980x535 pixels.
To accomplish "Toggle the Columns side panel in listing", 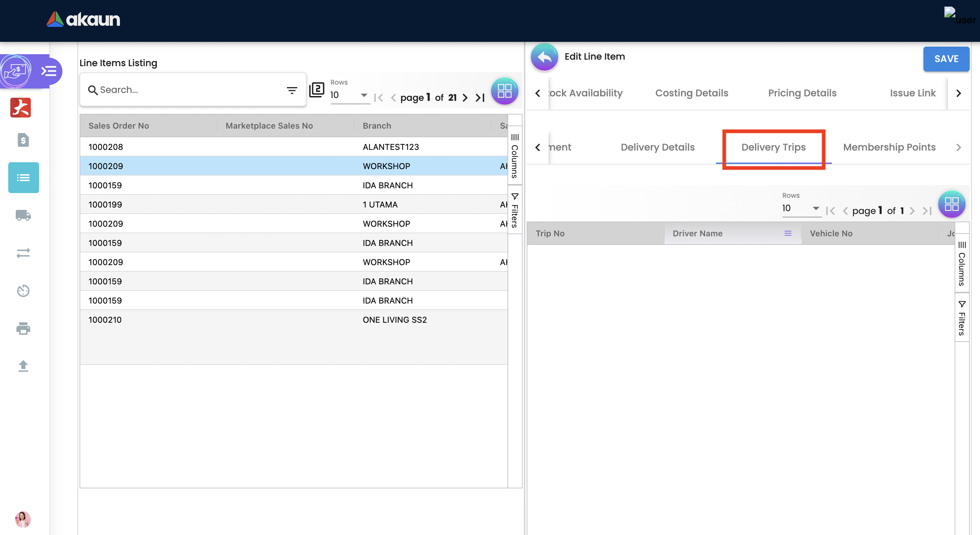I will coord(514,156).
